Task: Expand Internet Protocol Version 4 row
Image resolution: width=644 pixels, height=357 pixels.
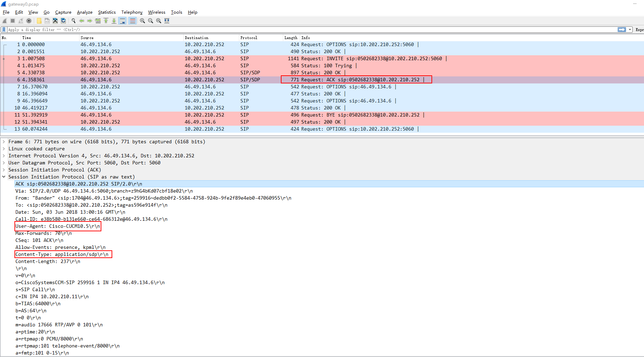Action: click(x=4, y=156)
